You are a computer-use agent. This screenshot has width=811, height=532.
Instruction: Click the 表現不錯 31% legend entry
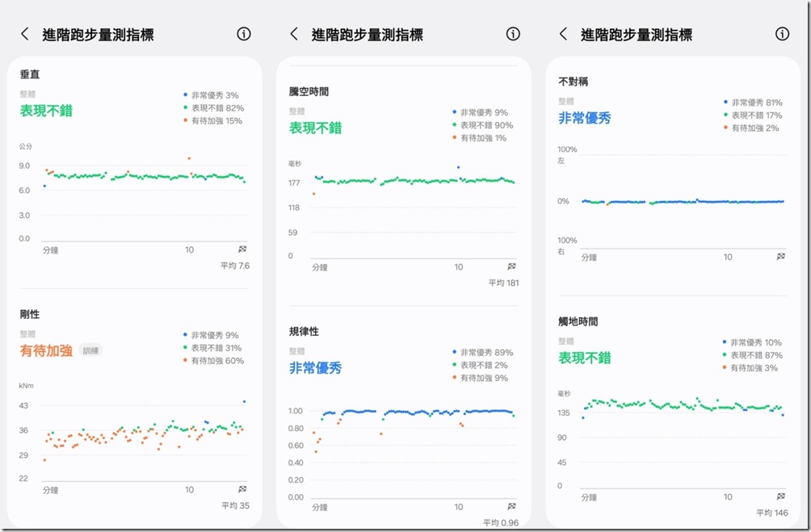(x=212, y=348)
